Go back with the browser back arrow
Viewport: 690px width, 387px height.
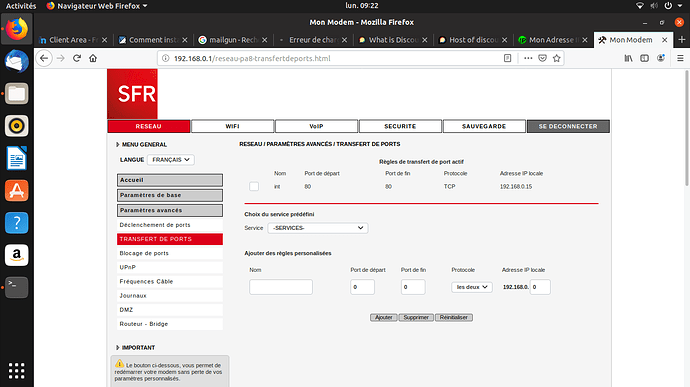click(x=44, y=58)
